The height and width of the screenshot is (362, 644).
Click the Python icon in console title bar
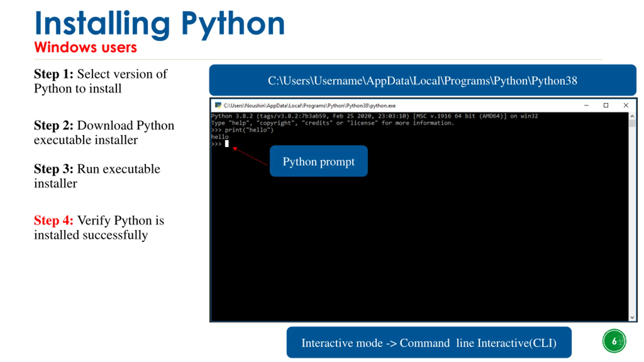[218, 105]
